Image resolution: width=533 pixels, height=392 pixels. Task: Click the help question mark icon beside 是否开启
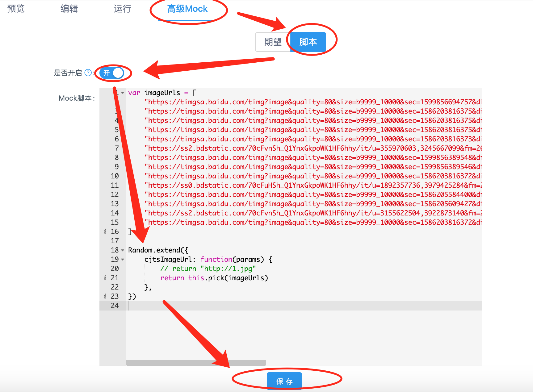click(x=88, y=73)
